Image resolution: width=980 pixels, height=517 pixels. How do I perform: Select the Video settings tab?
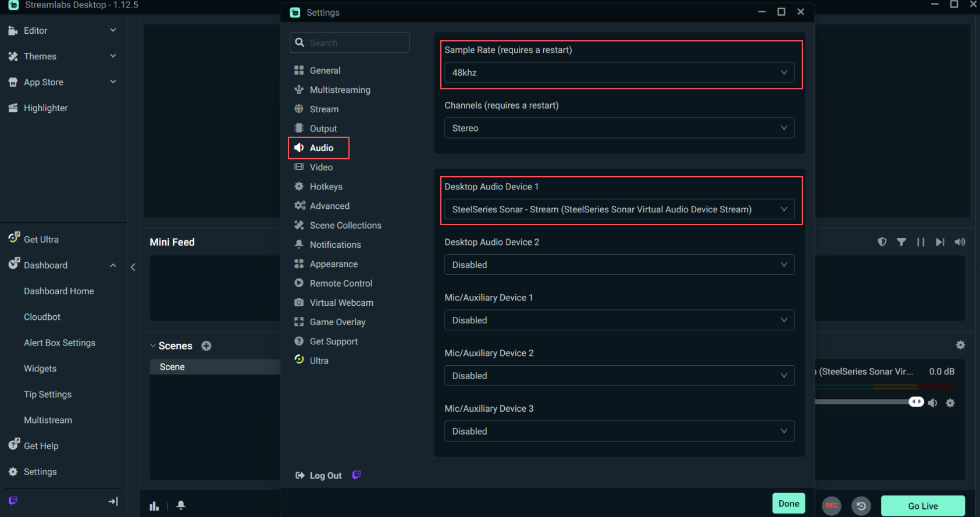(321, 167)
